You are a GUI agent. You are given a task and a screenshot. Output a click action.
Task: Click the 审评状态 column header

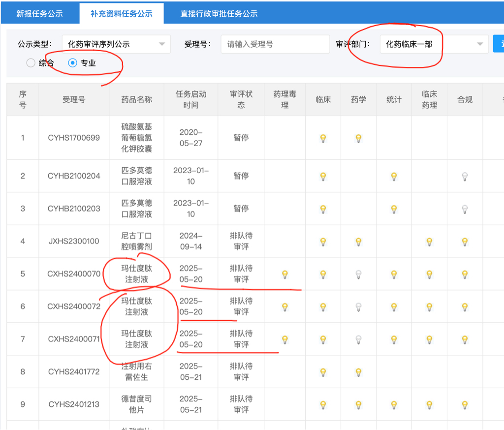click(241, 99)
